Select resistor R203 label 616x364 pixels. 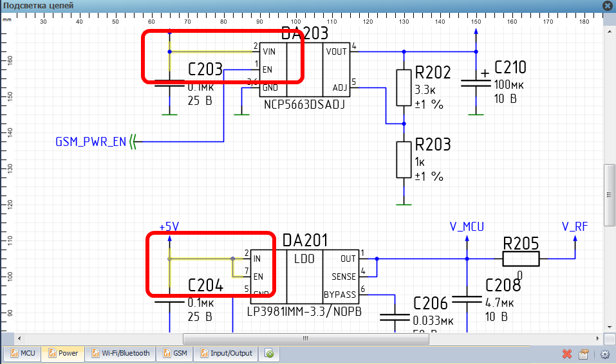pyautogui.click(x=433, y=145)
